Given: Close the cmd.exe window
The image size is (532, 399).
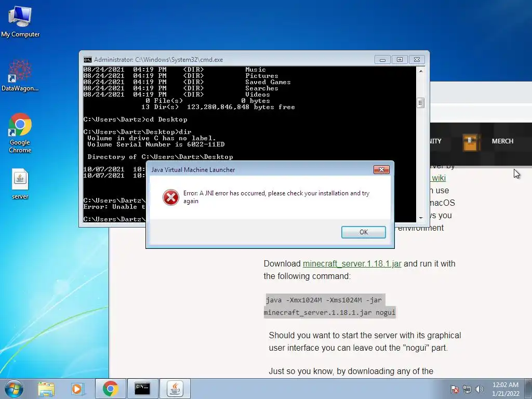Looking at the screenshot, I should (417, 60).
